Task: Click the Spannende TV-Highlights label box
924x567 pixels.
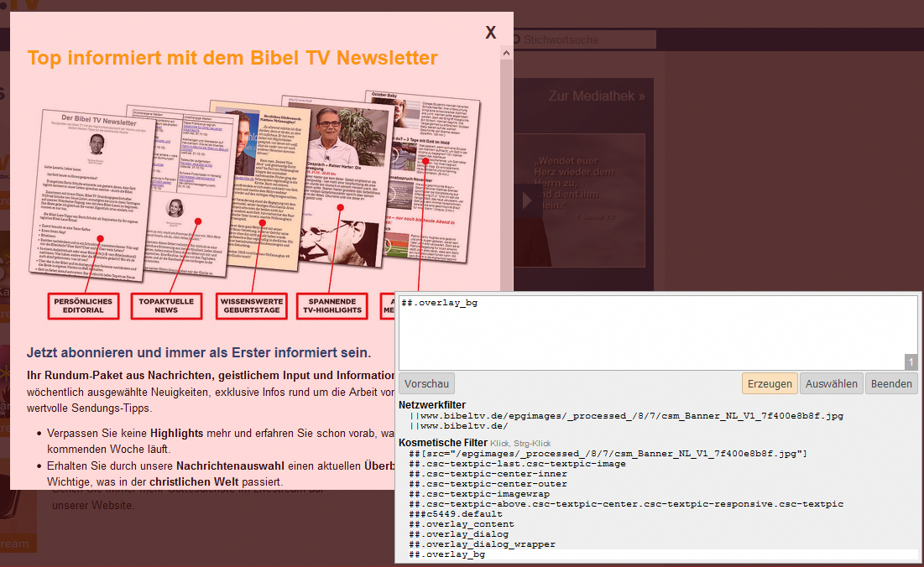Action: (x=332, y=305)
